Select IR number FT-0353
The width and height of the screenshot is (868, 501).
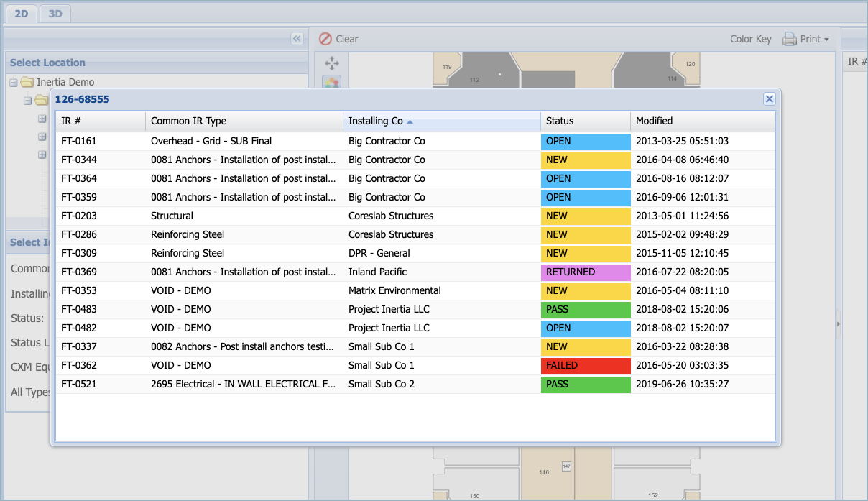pyautogui.click(x=79, y=290)
